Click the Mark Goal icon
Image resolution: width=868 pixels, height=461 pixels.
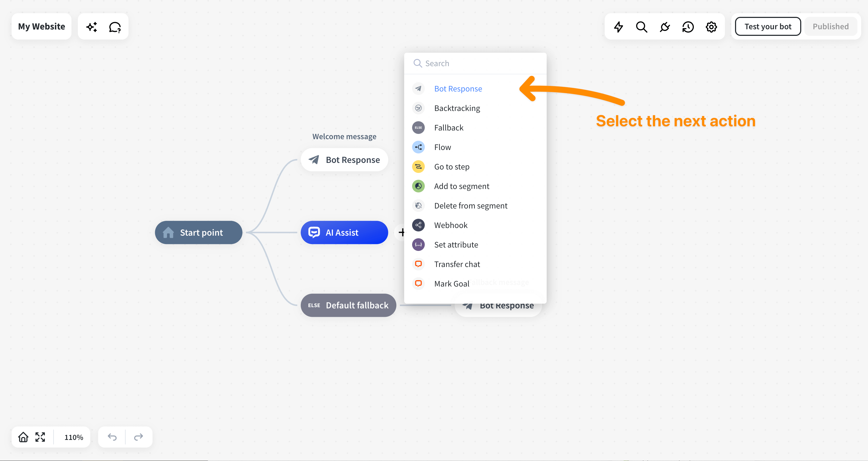pyautogui.click(x=418, y=284)
